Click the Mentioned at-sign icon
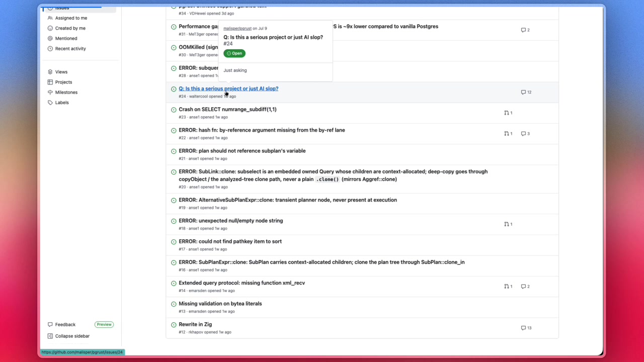This screenshot has width=644, height=362. (50, 38)
